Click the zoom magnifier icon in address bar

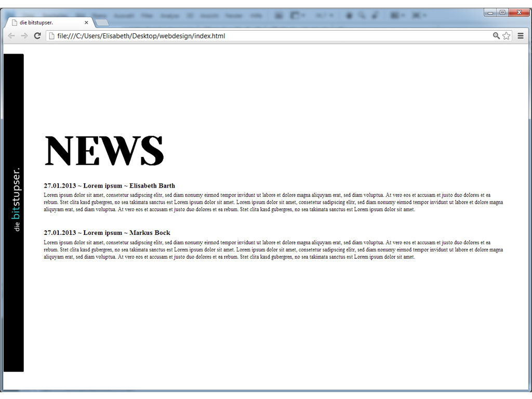click(496, 36)
